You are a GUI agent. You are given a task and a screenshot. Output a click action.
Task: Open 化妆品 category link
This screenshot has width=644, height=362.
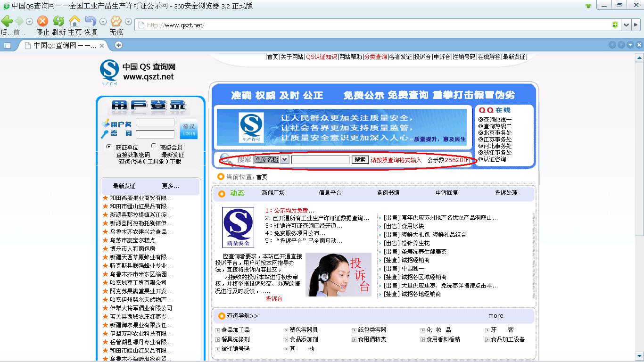pyautogui.click(x=438, y=330)
